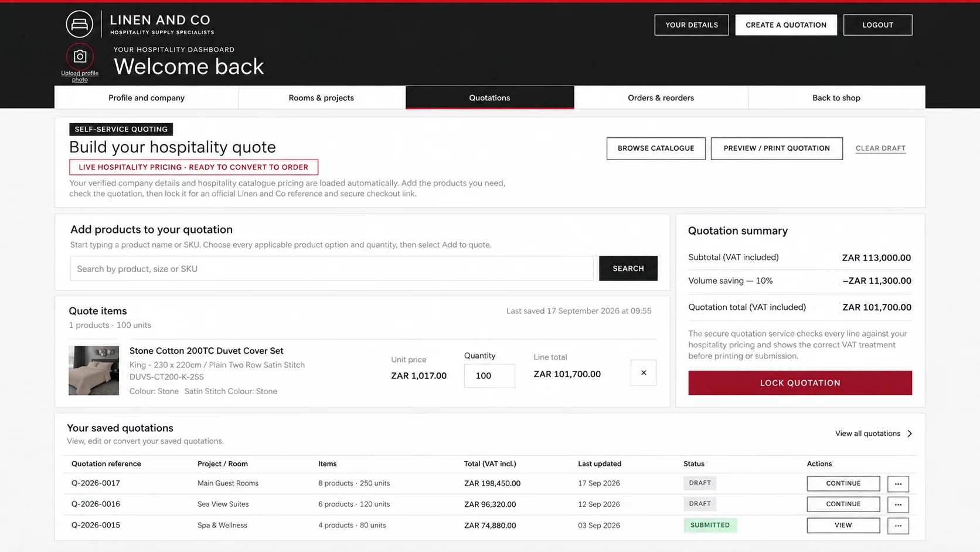Open the Back to shop tab

tap(836, 97)
